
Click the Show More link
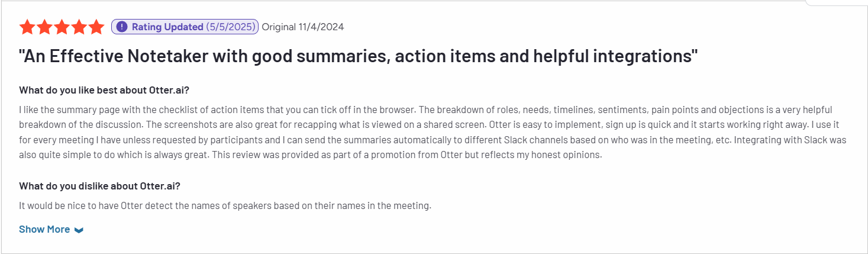click(x=44, y=229)
